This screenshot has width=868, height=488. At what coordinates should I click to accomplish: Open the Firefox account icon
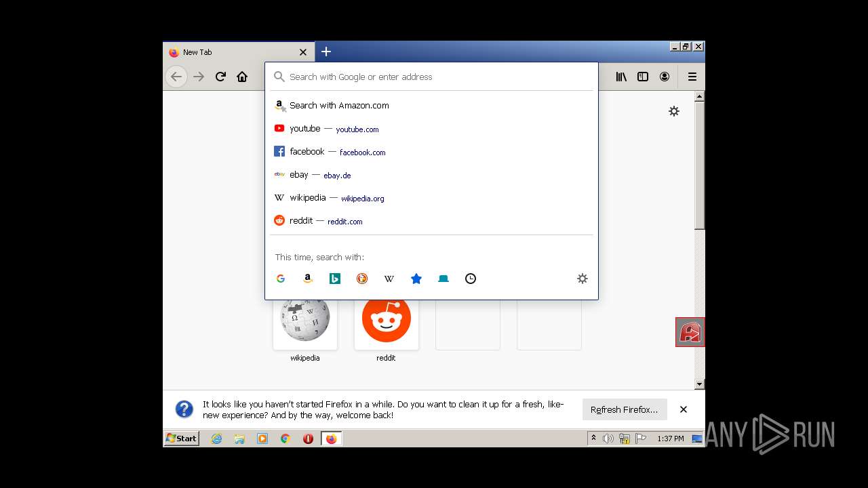pyautogui.click(x=665, y=77)
